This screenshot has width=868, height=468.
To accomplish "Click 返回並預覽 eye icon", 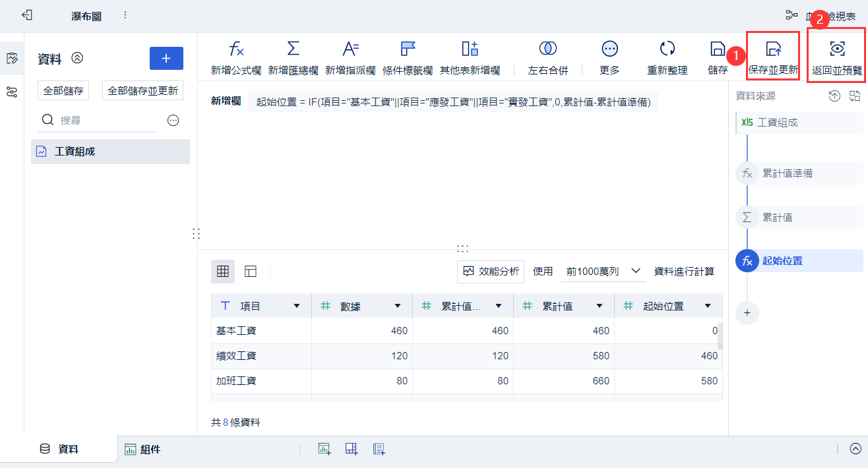I will [x=837, y=49].
